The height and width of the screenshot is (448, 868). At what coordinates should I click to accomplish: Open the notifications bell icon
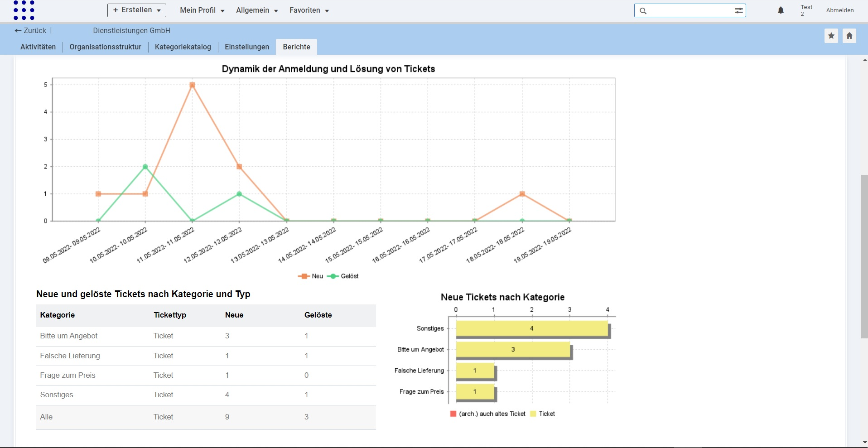pyautogui.click(x=781, y=10)
